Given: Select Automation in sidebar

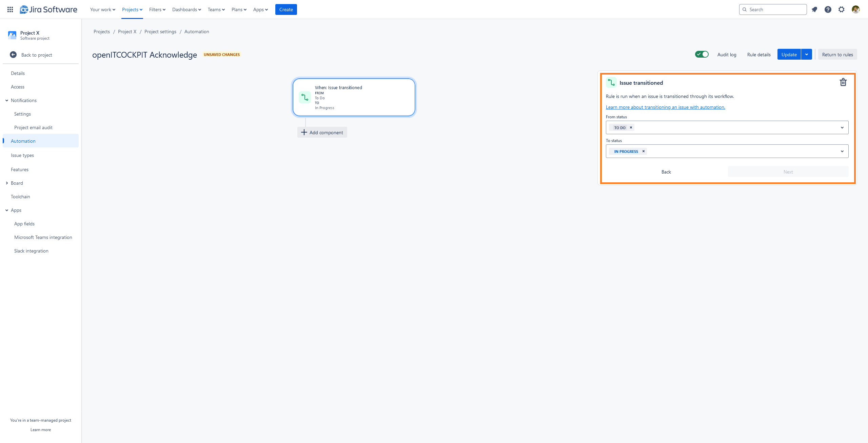Looking at the screenshot, I should (x=41, y=141).
